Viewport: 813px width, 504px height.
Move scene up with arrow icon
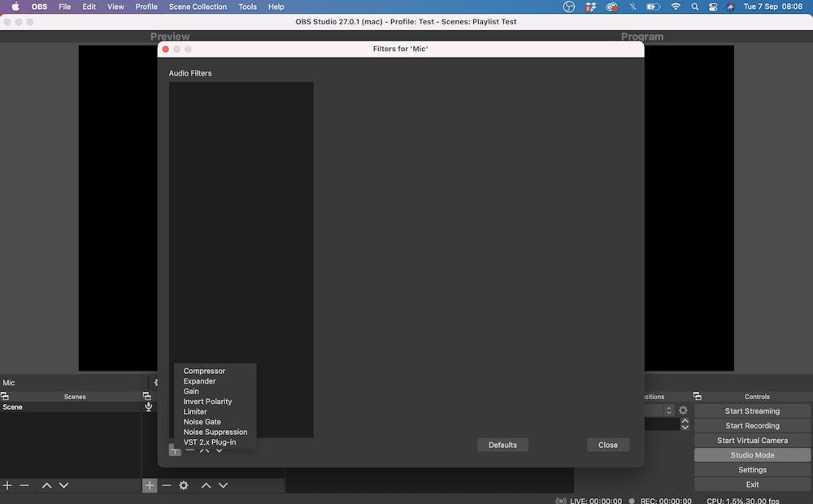pyautogui.click(x=46, y=485)
